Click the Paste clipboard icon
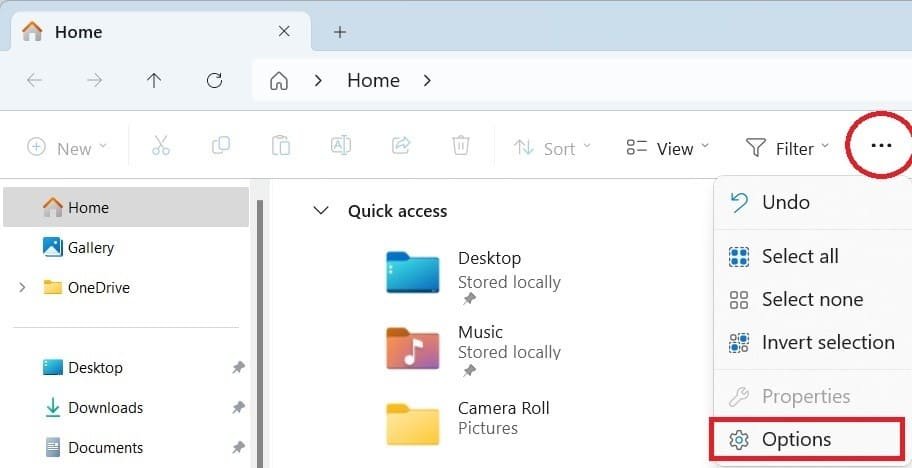The image size is (912, 468). pyautogui.click(x=281, y=146)
